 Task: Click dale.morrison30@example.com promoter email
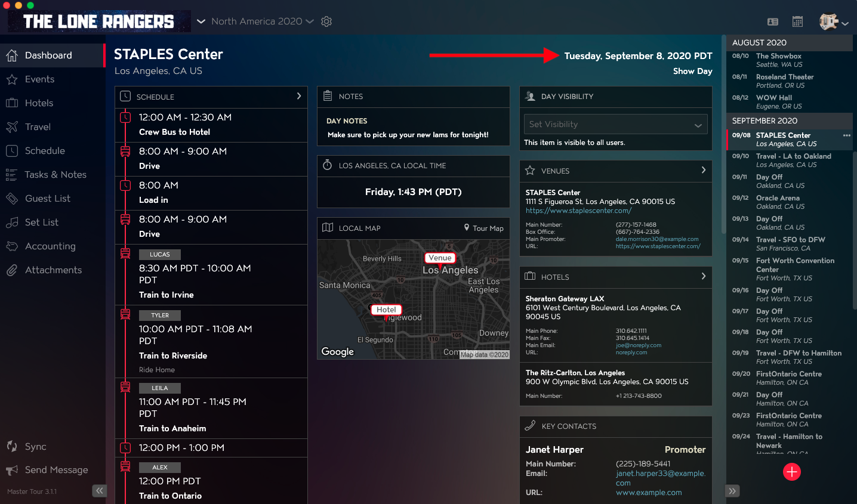tap(657, 239)
